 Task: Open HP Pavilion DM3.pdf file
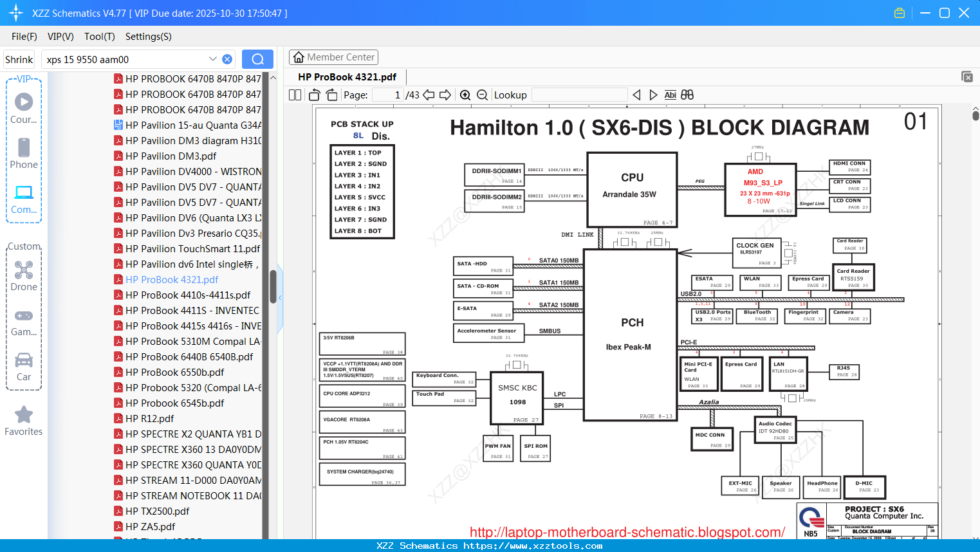coord(171,156)
